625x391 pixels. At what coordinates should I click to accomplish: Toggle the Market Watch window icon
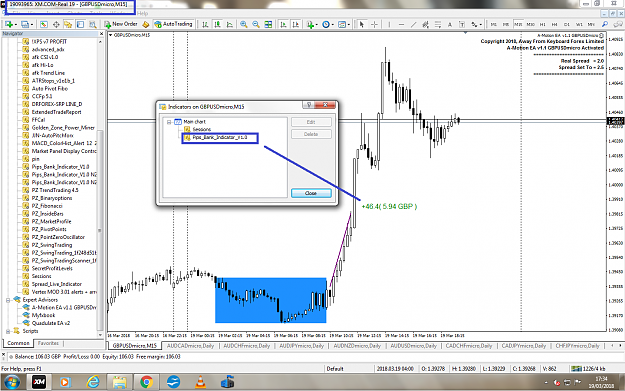point(43,24)
